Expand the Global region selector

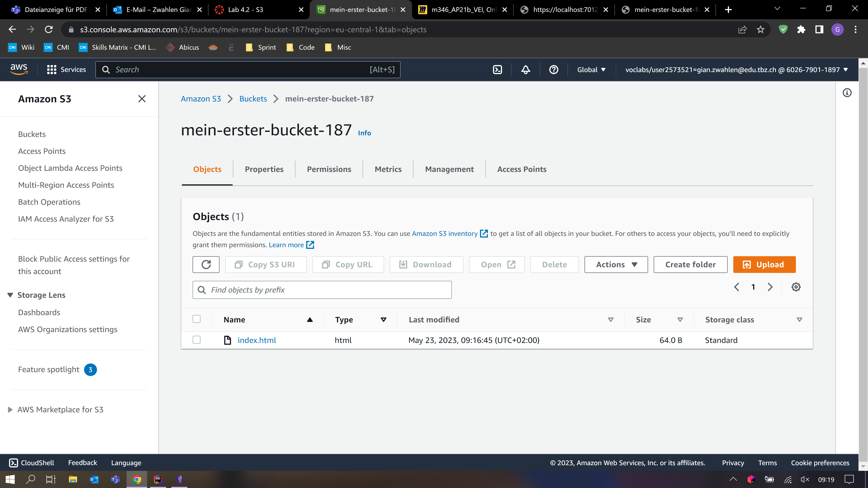click(x=591, y=70)
